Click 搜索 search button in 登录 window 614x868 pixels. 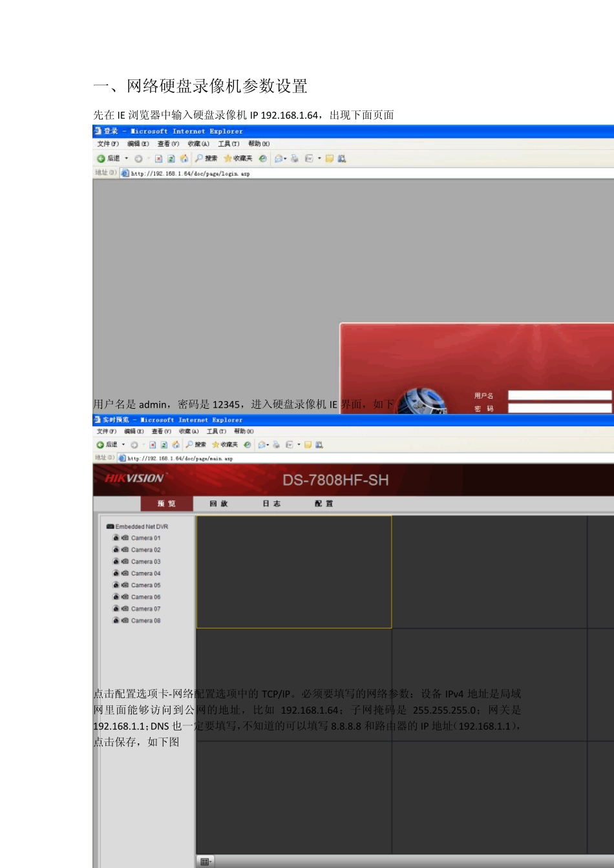tap(206, 158)
